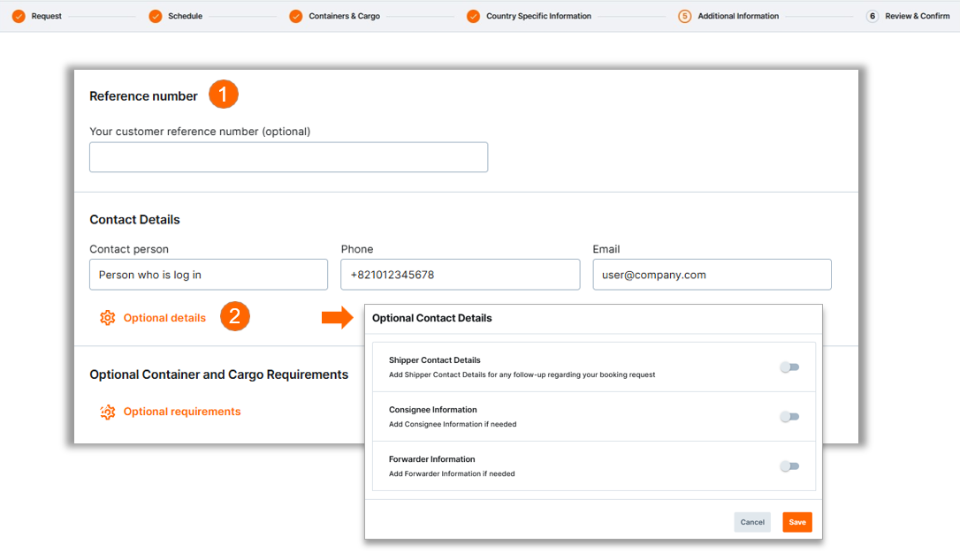The height and width of the screenshot is (560, 960).
Task: Open the Optional details link
Action: pyautogui.click(x=164, y=318)
